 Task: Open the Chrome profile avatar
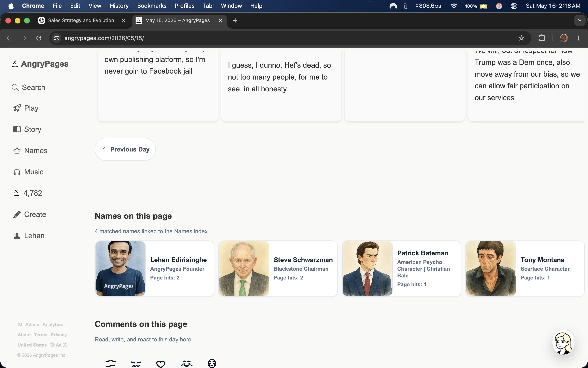pyautogui.click(x=564, y=38)
